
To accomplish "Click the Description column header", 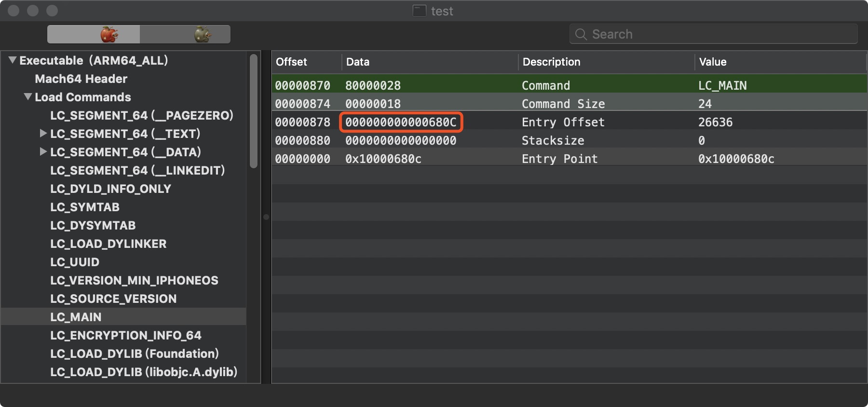I will coord(551,62).
